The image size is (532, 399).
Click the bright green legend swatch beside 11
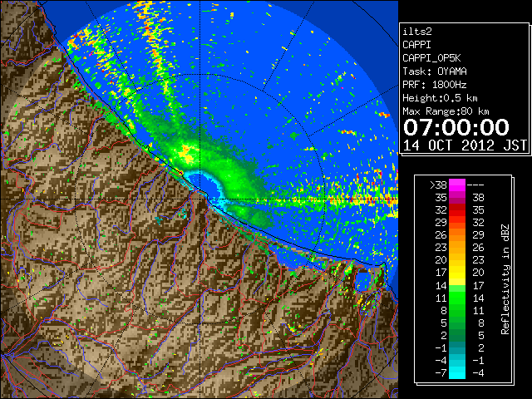point(456,298)
